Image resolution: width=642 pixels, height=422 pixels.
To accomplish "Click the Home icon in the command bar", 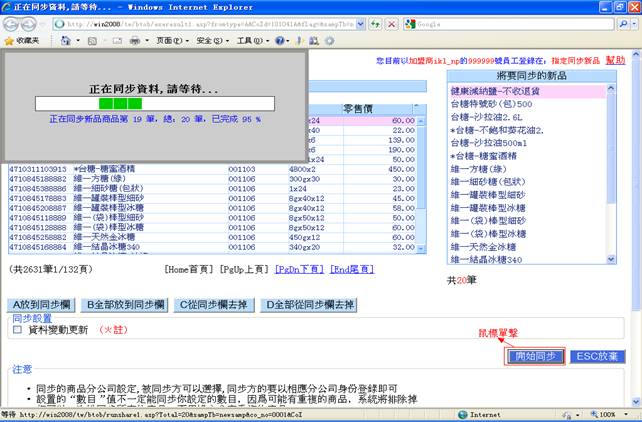I will point(65,40).
